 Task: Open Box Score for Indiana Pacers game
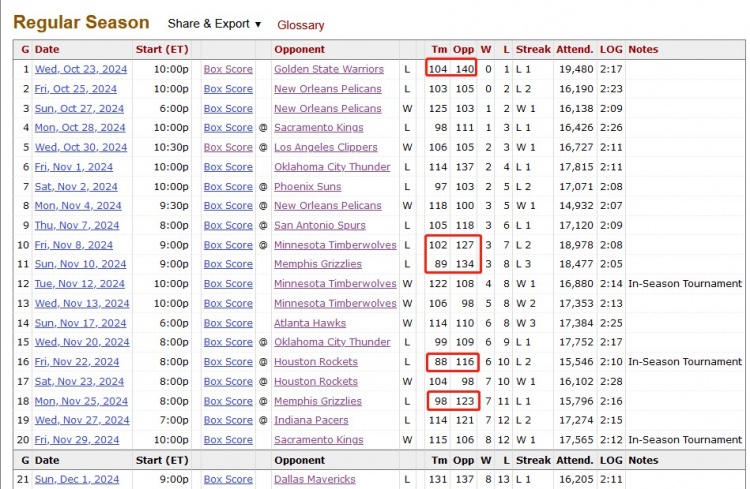[228, 421]
